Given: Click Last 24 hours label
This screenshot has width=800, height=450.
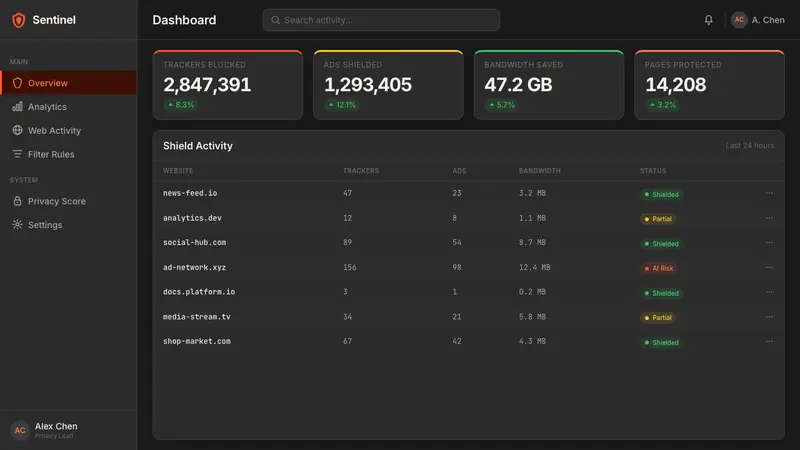Looking at the screenshot, I should click(x=749, y=145).
